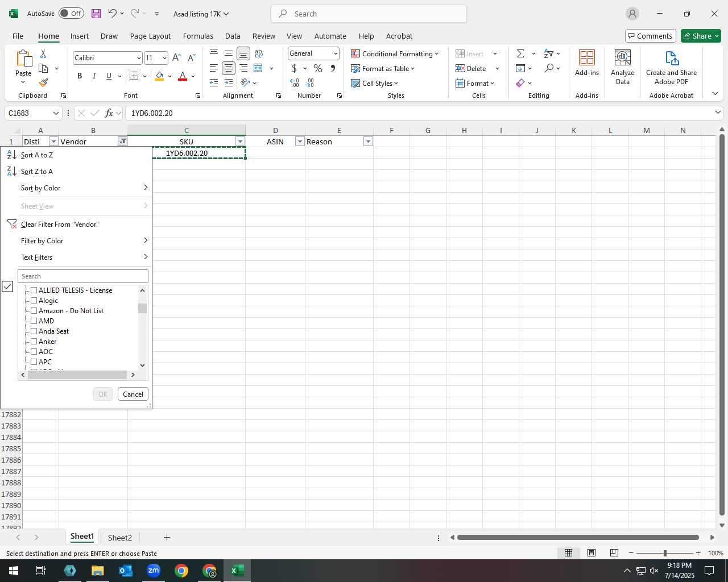
Task: Click the Copy icon in Clipboard group
Action: pyautogui.click(x=43, y=68)
